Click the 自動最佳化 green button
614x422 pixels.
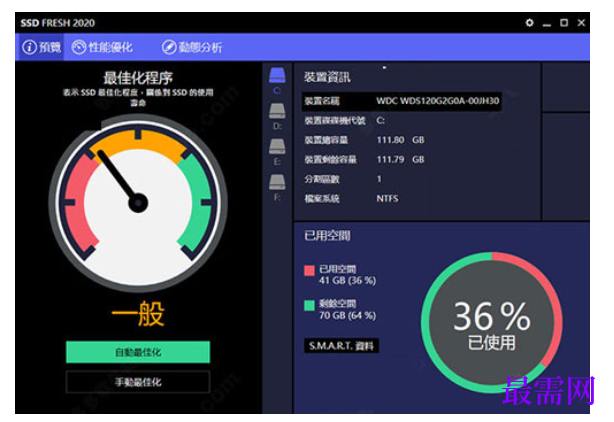(x=138, y=352)
